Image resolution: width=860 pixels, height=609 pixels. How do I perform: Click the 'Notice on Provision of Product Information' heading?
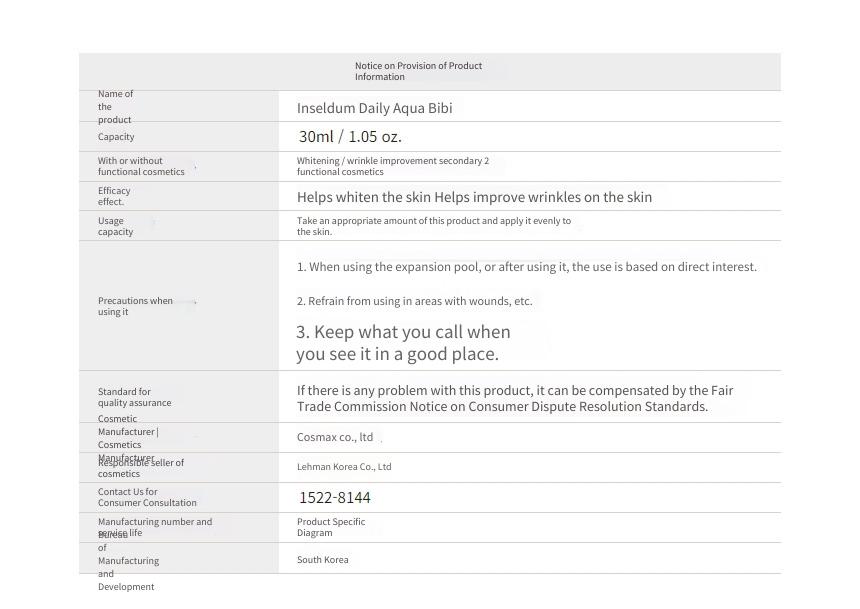(x=418, y=71)
